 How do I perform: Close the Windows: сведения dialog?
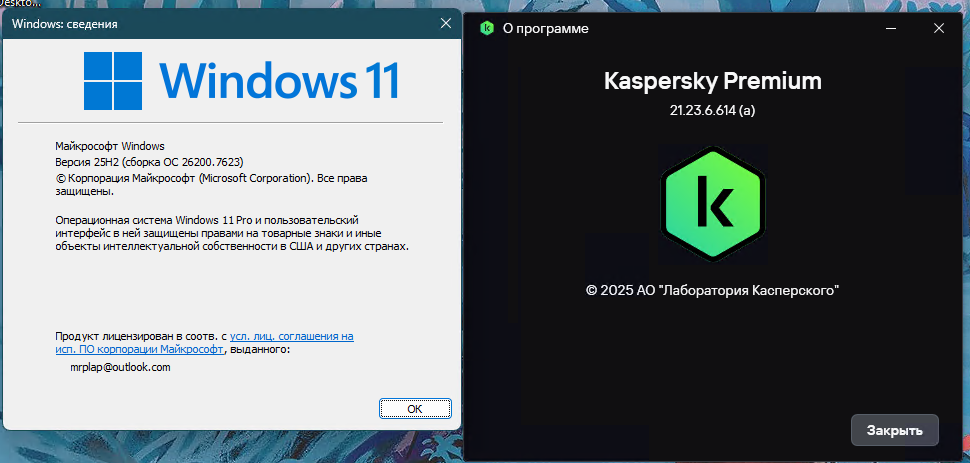tap(445, 24)
